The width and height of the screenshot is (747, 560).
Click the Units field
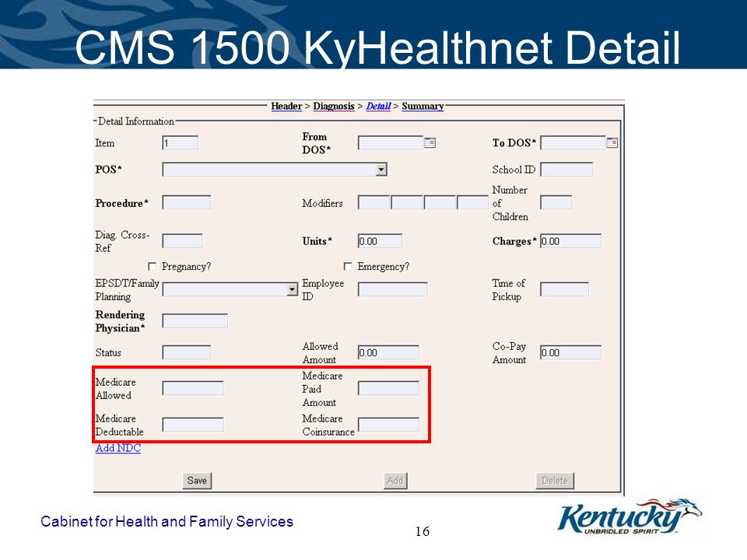click(380, 241)
